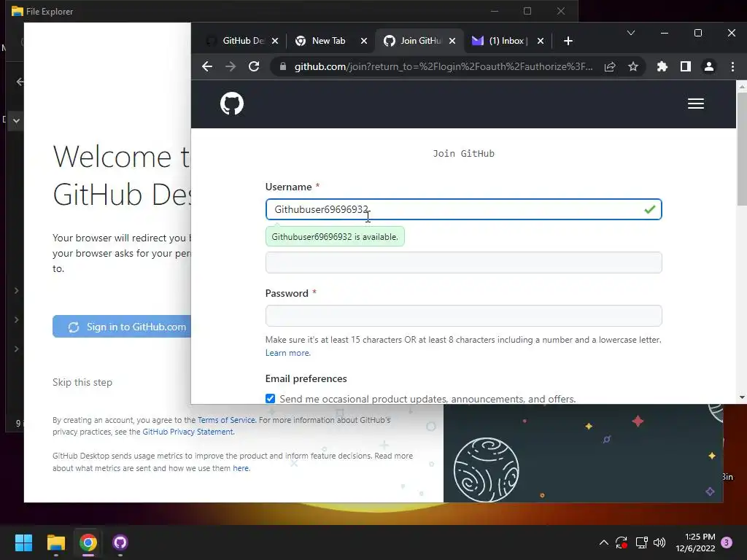Viewport: 747px width, 560px height.
Task: Open the Terms of Service link
Action: 226,420
